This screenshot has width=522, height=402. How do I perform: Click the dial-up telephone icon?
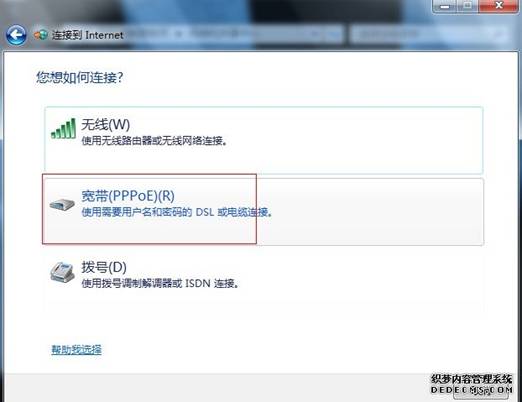(x=62, y=272)
